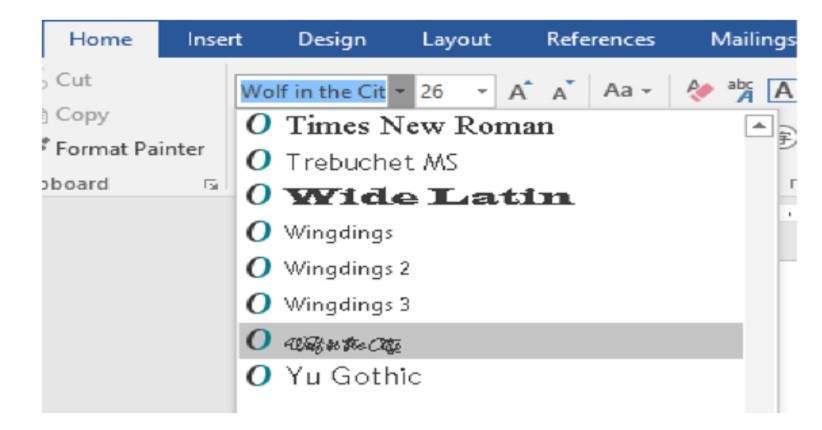This screenshot has height=430, width=822.
Task: Open the Change Case Aa menu
Action: 627,91
